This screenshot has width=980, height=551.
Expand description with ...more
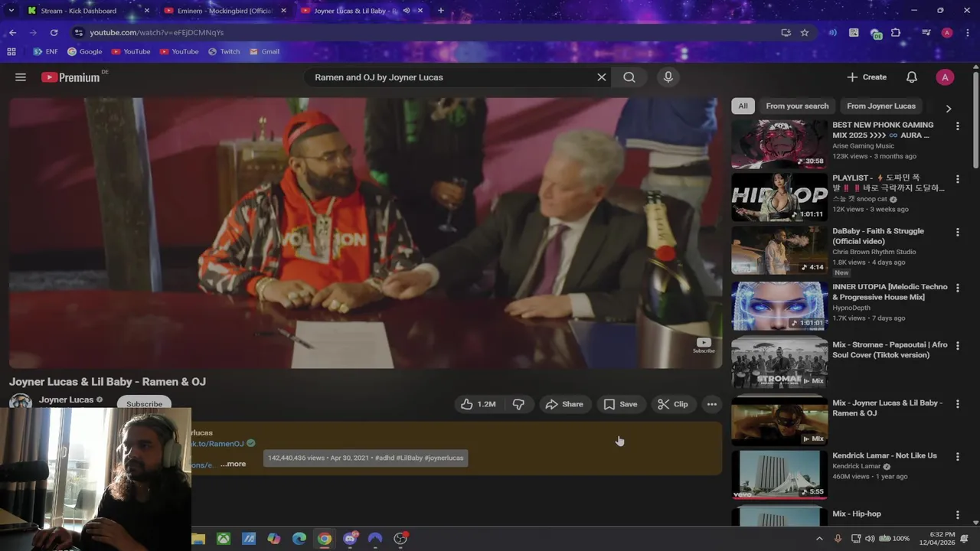point(233,464)
